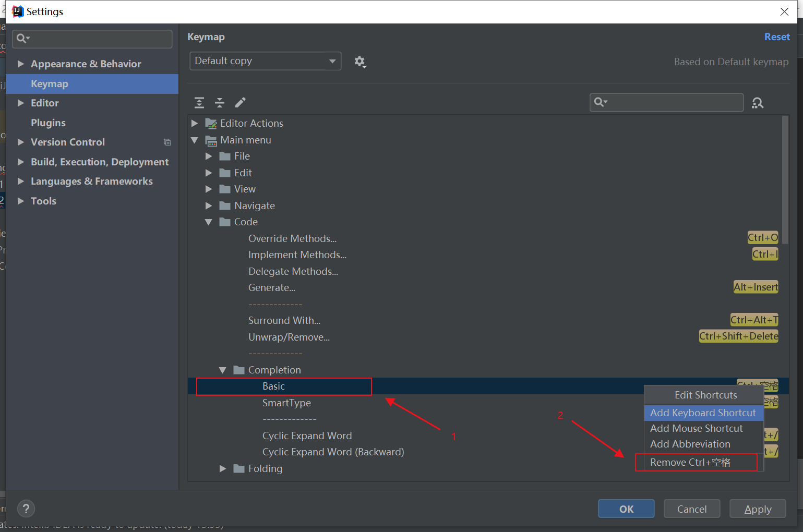Expand the Edit tree node
This screenshot has height=532, width=803.
pos(209,173)
